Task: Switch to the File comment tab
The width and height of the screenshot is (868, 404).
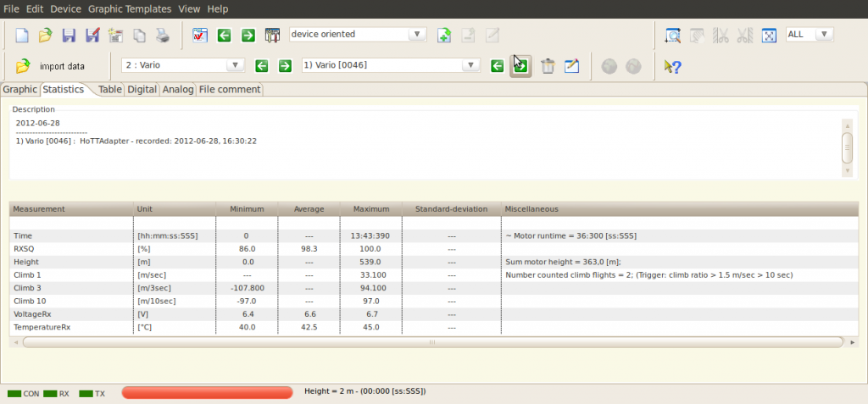Action: pyautogui.click(x=229, y=89)
